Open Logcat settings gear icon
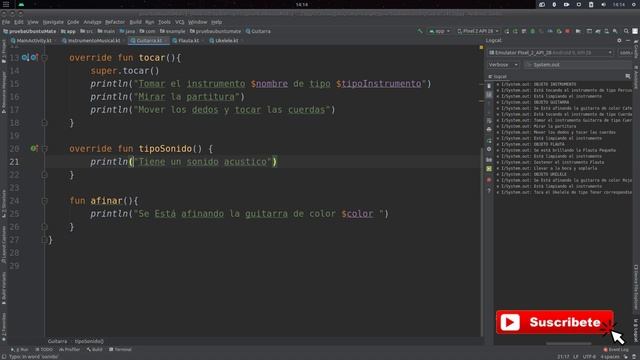Viewport: 640px width, 360px height. (x=619, y=40)
